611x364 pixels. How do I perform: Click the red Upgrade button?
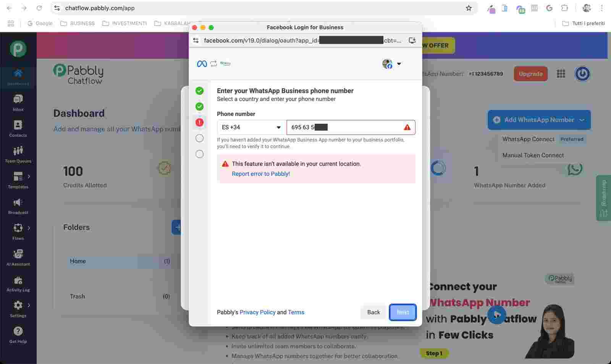click(x=530, y=74)
